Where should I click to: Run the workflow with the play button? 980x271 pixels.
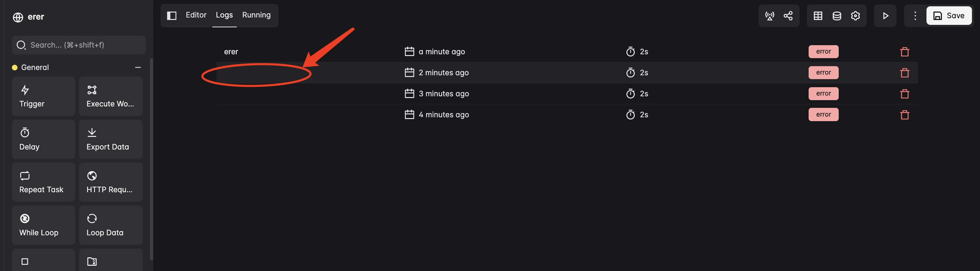tap(885, 16)
